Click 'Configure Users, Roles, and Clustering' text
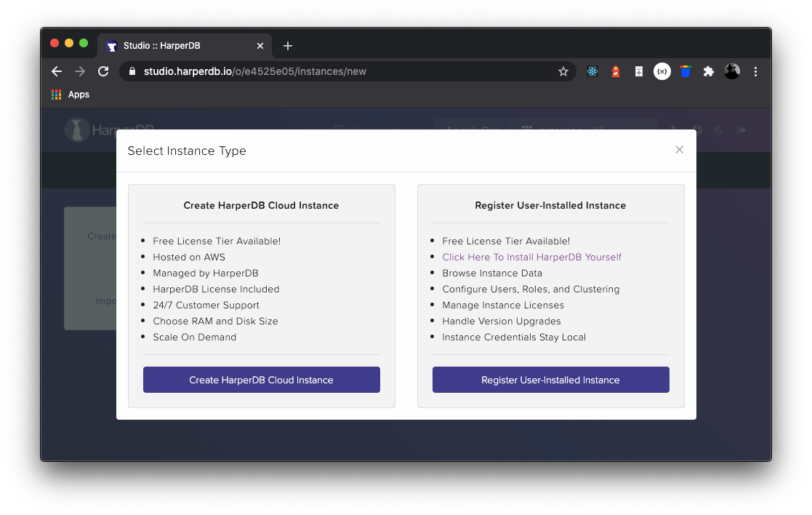This screenshot has height=515, width=812. point(531,289)
